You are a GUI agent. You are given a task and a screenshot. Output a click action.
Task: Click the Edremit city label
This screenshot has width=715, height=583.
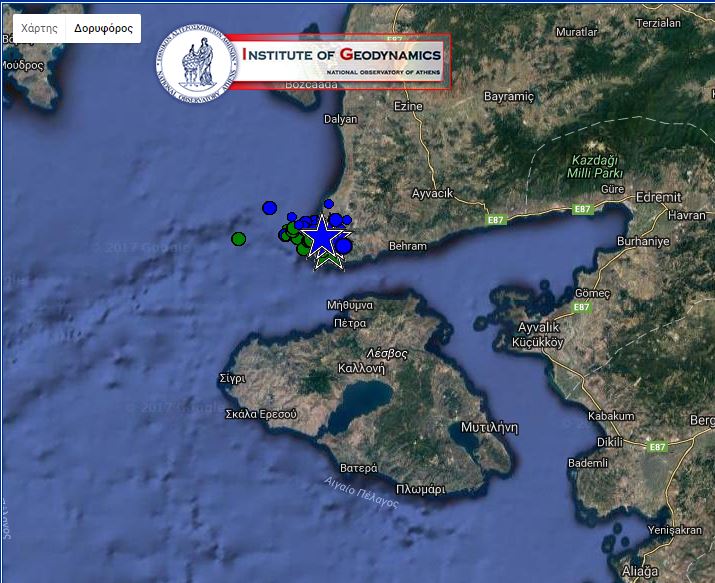(658, 197)
